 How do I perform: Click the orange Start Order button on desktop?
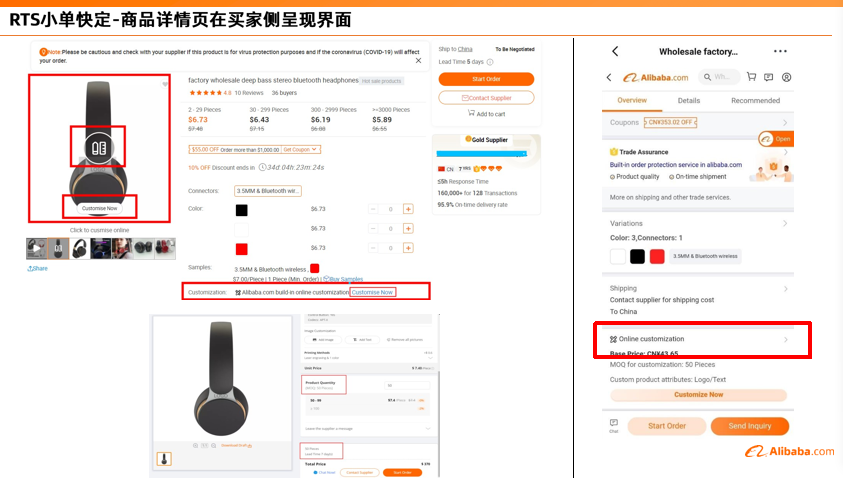click(x=486, y=79)
